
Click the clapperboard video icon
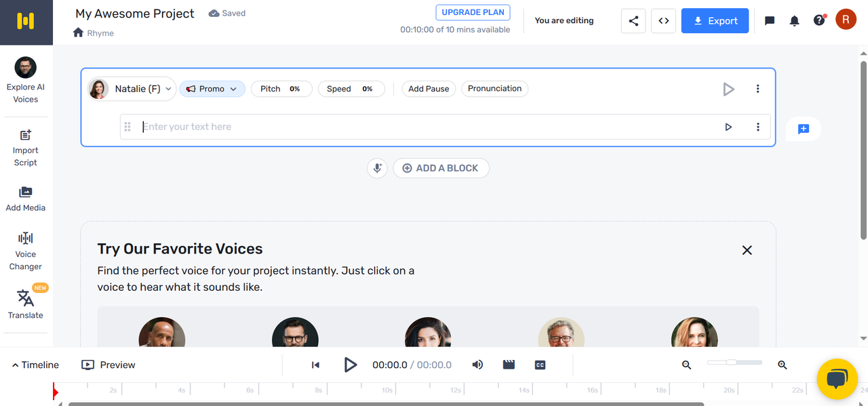click(509, 365)
